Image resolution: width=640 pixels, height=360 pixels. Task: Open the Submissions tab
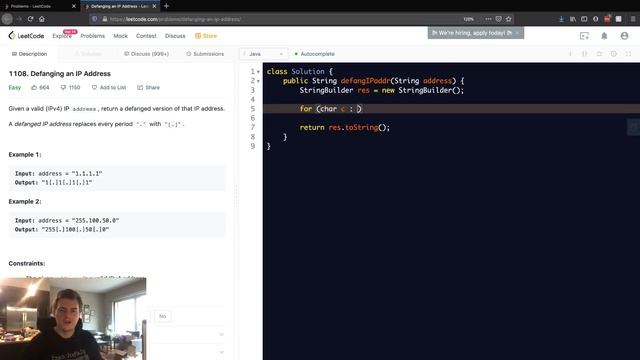coord(205,54)
